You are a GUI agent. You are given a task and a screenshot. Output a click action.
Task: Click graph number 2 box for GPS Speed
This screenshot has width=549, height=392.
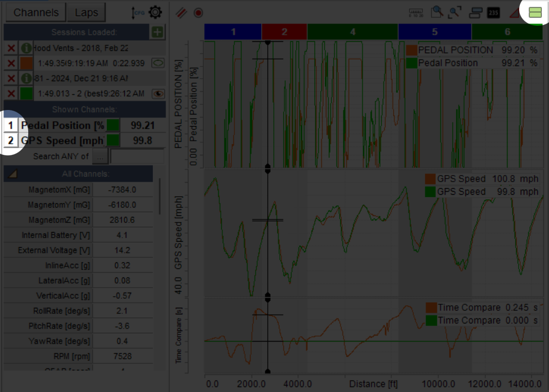(11, 141)
